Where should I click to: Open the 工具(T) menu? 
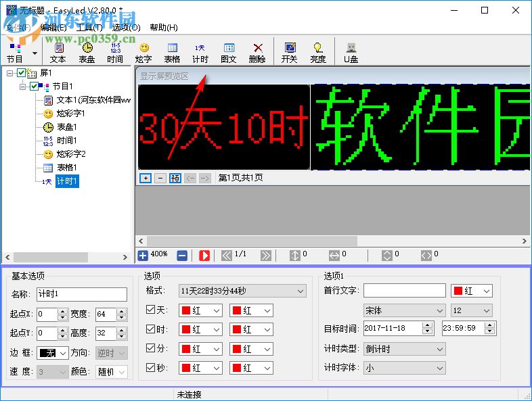click(89, 28)
